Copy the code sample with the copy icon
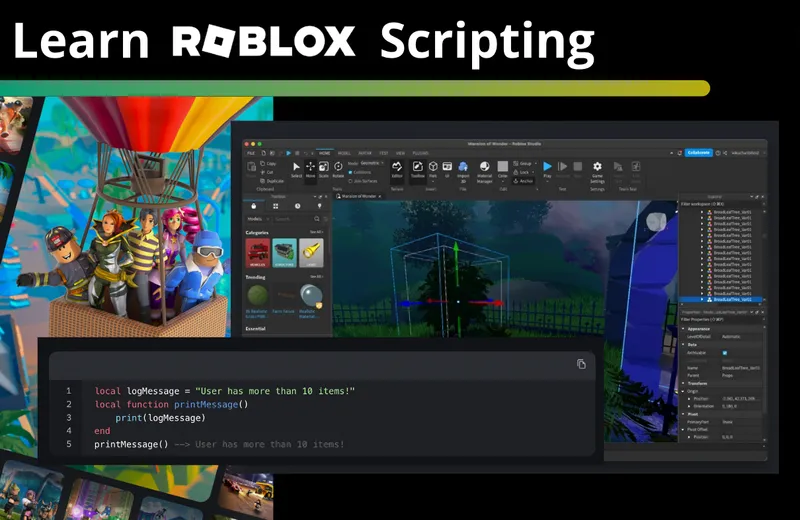800x520 pixels. 581,364
